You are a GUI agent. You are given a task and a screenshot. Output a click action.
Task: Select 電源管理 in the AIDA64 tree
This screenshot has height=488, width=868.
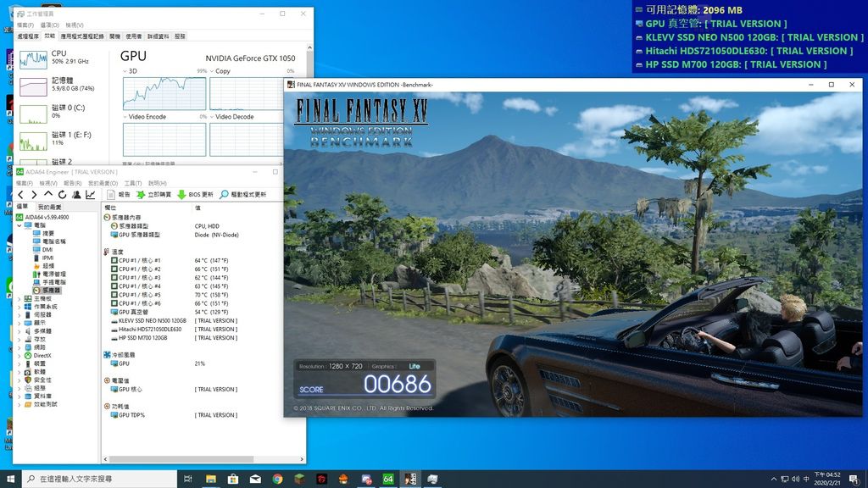49,274
